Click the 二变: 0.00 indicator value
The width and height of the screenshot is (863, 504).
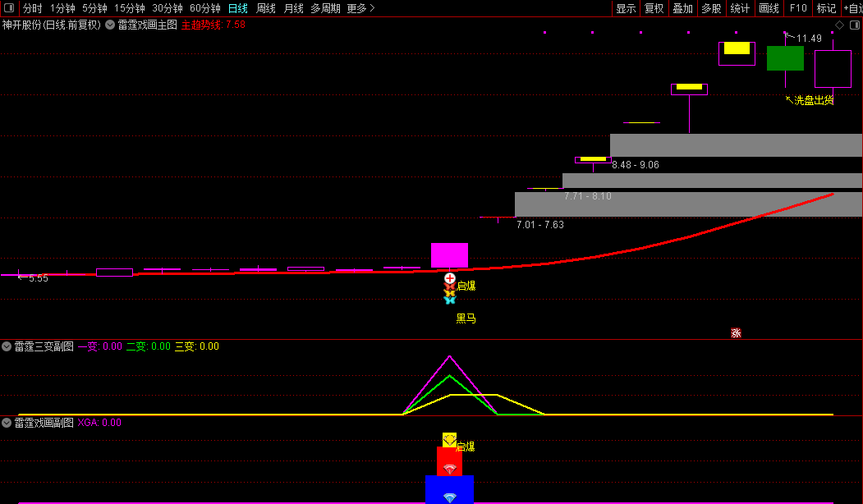149,346
